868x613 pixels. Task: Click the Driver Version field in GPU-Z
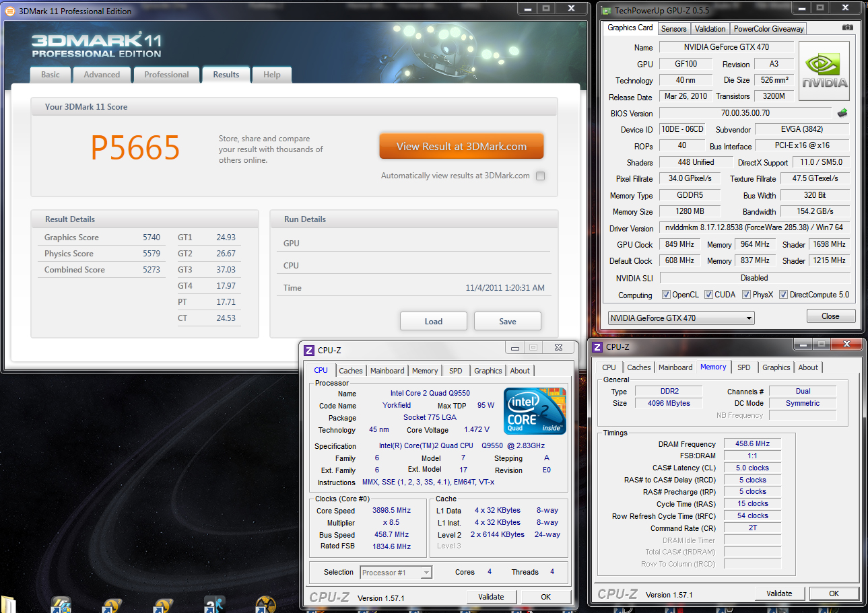click(754, 228)
